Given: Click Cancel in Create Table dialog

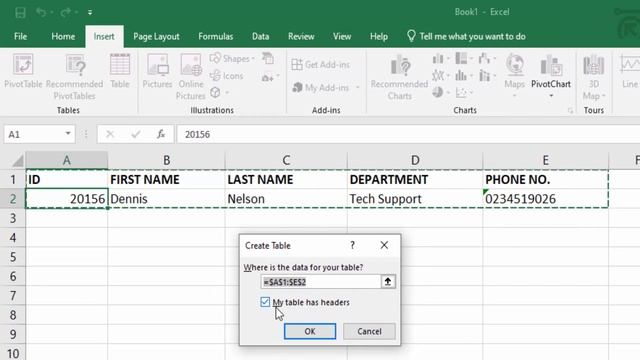Looking at the screenshot, I should [369, 331].
